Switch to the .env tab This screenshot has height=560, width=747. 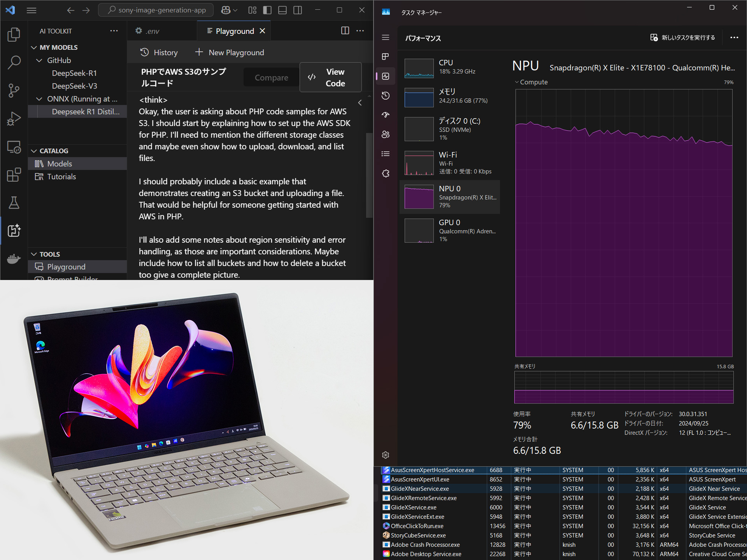pyautogui.click(x=152, y=31)
